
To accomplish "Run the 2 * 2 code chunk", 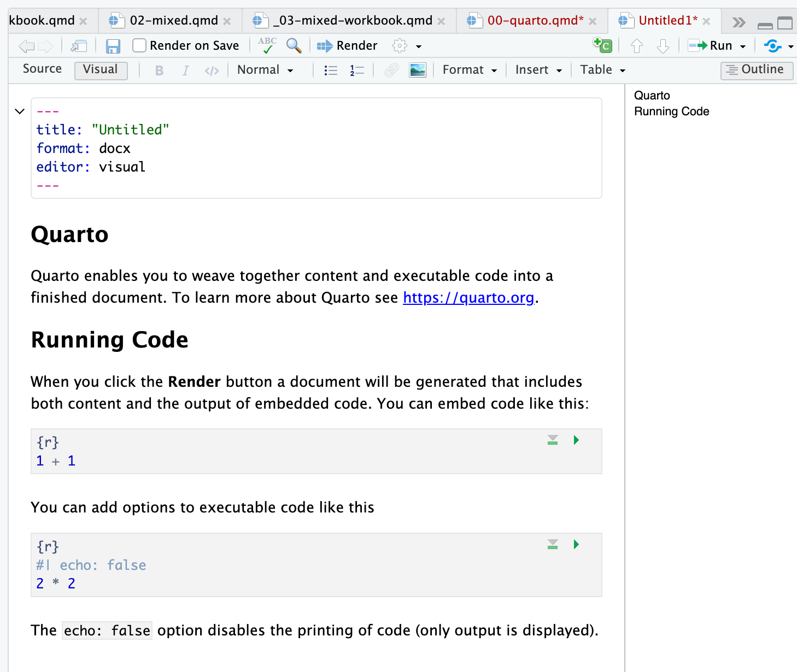I will click(x=576, y=545).
